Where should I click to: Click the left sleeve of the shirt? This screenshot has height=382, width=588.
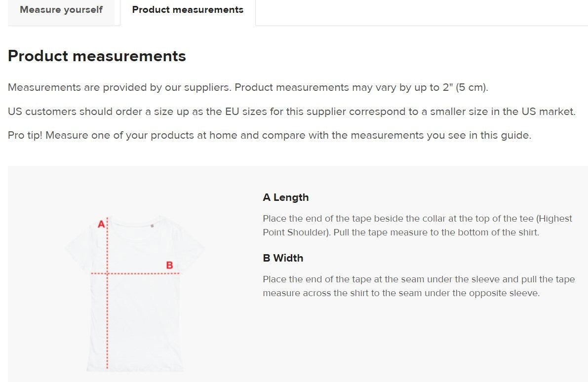[x=75, y=249]
